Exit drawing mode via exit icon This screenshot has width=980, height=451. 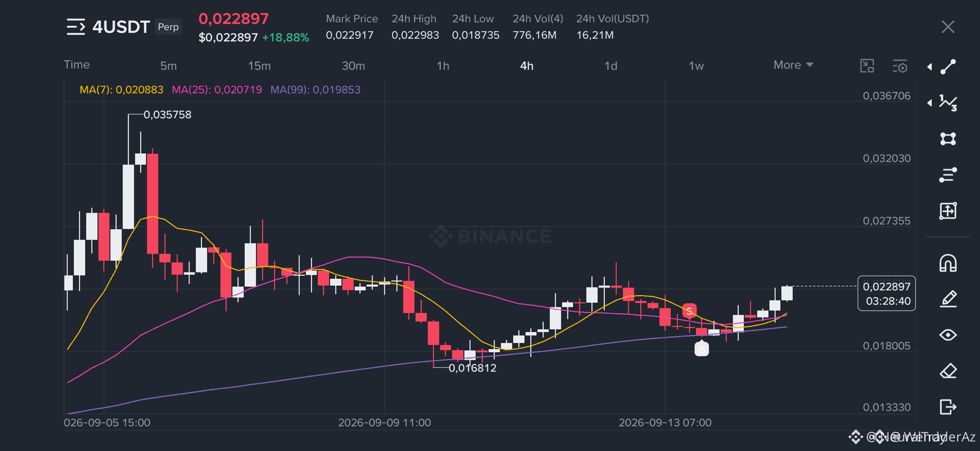point(948,407)
